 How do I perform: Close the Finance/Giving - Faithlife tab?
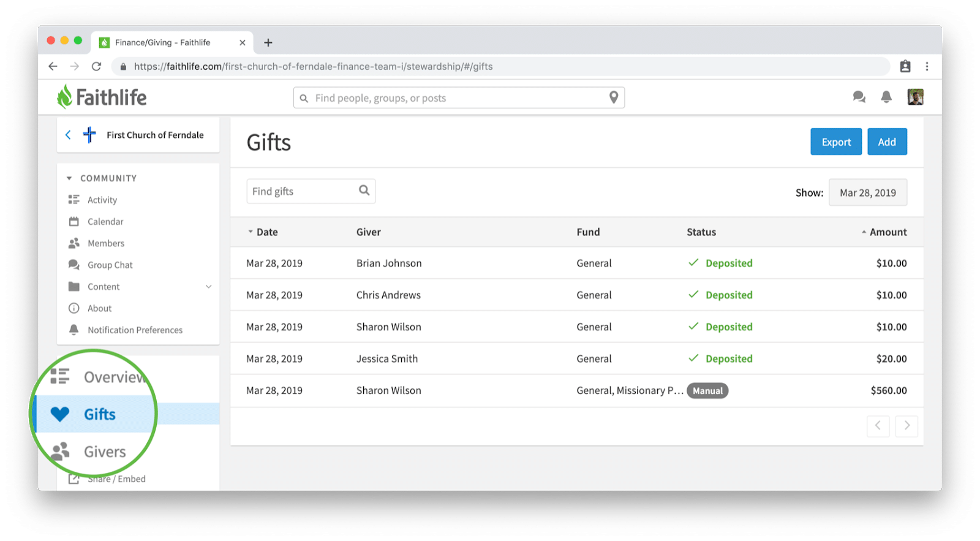[x=243, y=42]
